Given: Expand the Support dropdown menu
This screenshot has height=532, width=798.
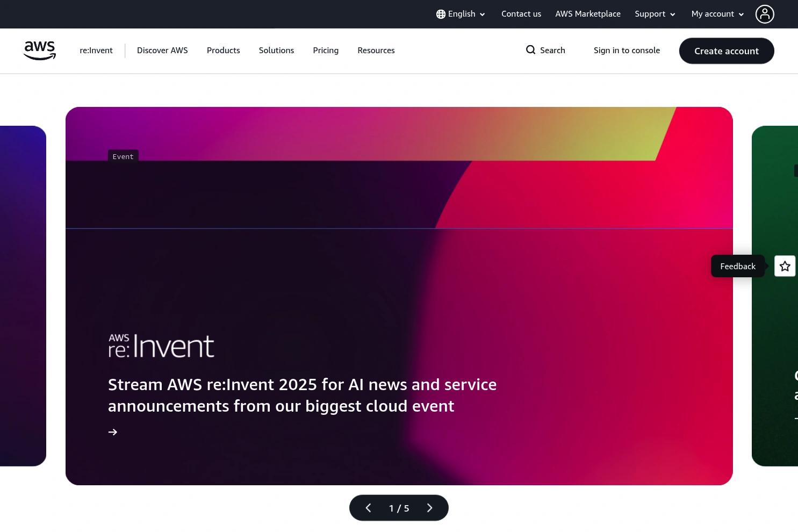Looking at the screenshot, I should click(x=655, y=14).
